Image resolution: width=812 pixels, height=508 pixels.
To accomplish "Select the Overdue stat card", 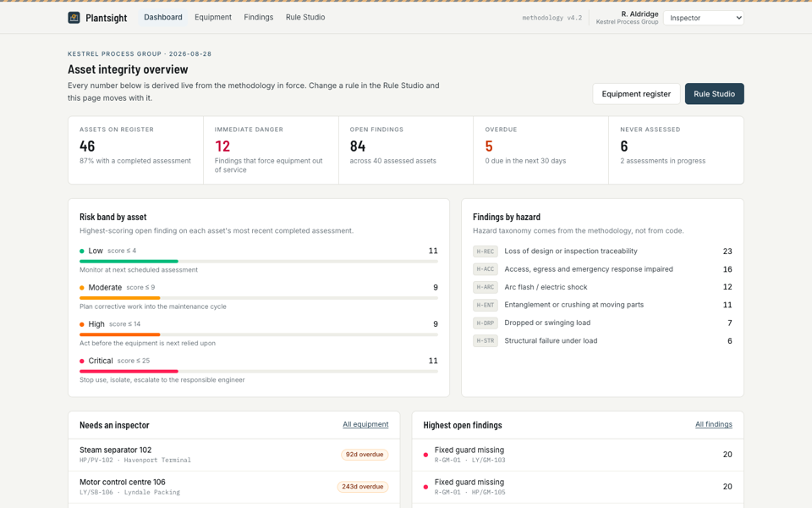I will pos(541,150).
